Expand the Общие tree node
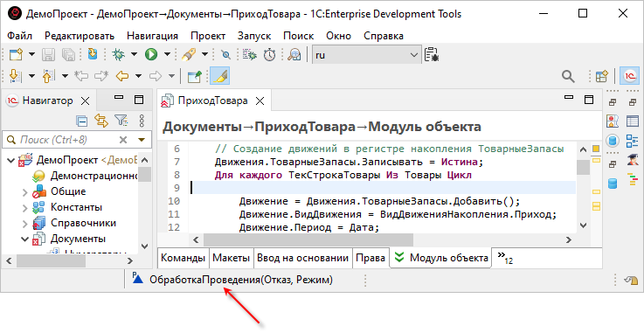 point(25,192)
